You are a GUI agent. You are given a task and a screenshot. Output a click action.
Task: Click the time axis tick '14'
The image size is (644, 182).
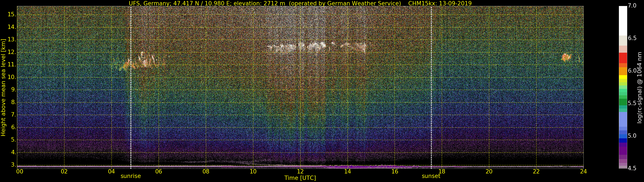348,172
